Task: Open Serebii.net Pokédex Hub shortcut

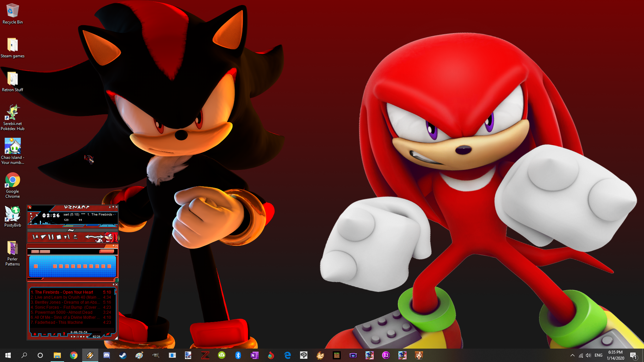Action: coord(12,117)
